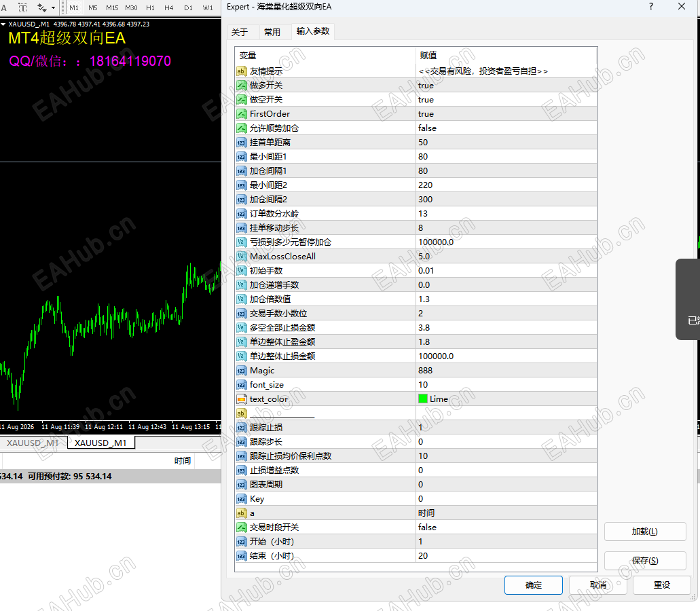The image size is (700, 611).
Task: Click the 交易时段开关 boolean icon
Action: pos(242,527)
